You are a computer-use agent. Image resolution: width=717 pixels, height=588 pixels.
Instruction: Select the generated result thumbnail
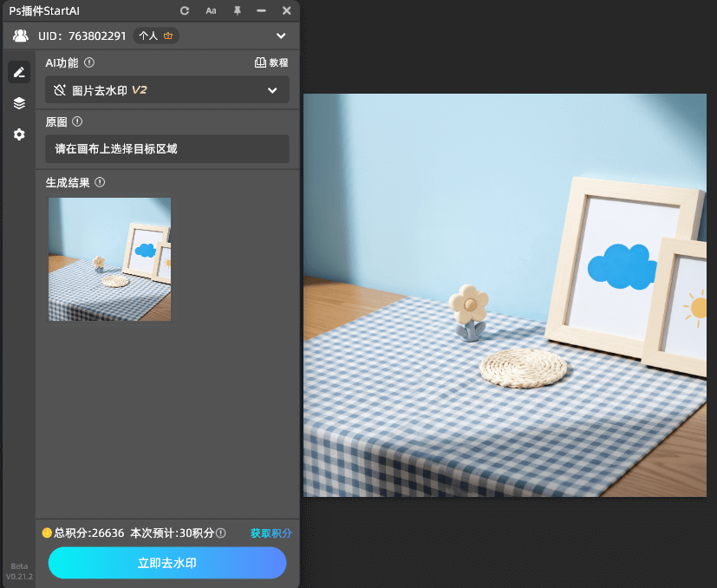[x=109, y=259]
